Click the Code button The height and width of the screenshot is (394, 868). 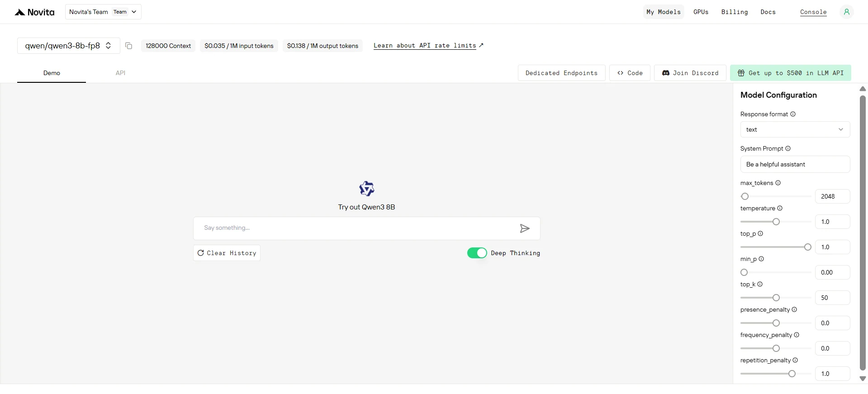tap(630, 73)
